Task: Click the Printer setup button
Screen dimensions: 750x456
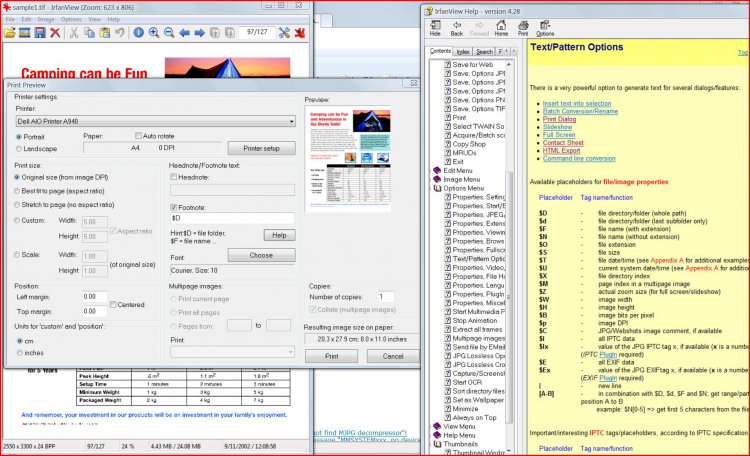Action: 261,148
